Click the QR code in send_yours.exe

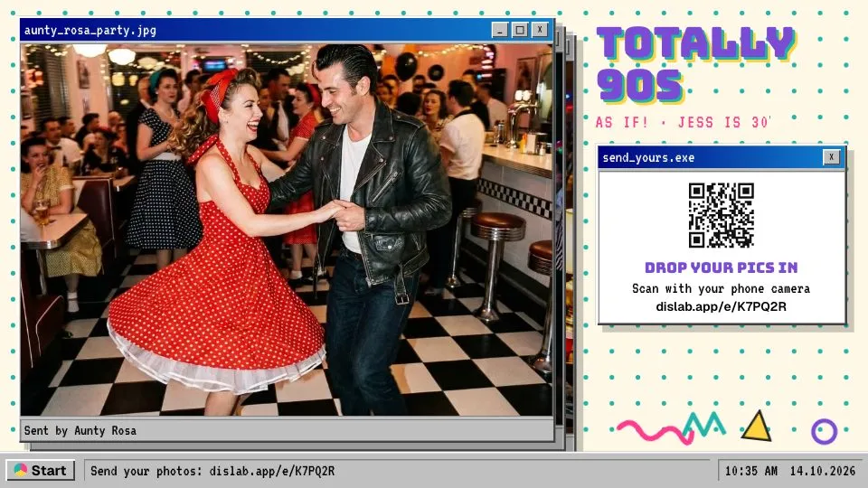click(722, 215)
